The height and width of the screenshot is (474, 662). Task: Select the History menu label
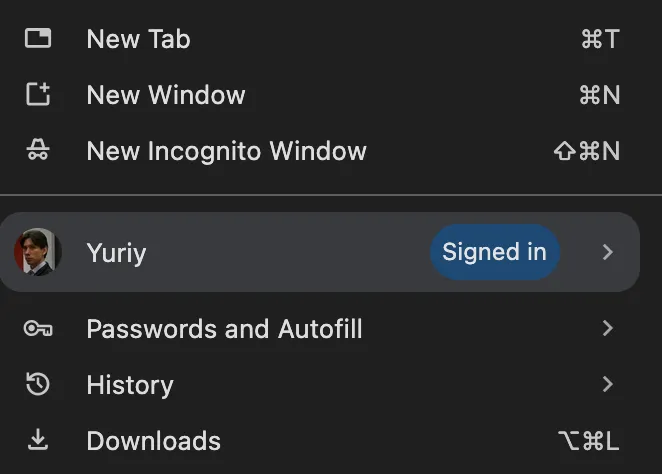[130, 385]
